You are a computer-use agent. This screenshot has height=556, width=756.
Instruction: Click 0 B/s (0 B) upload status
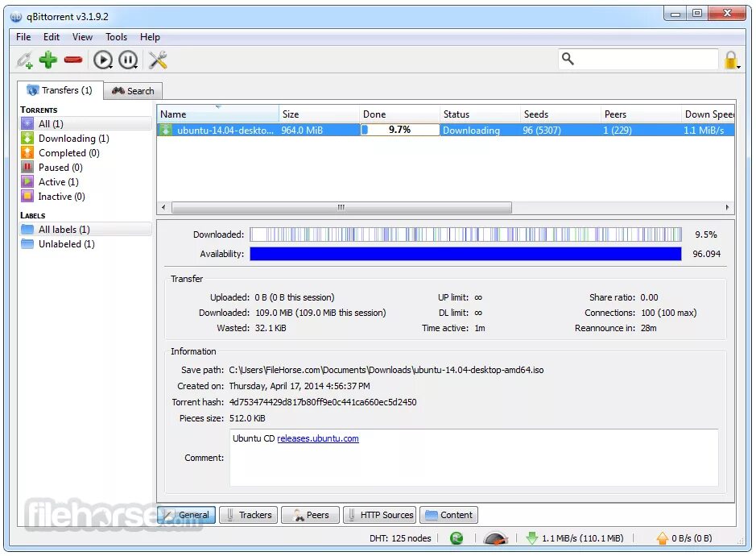point(692,538)
